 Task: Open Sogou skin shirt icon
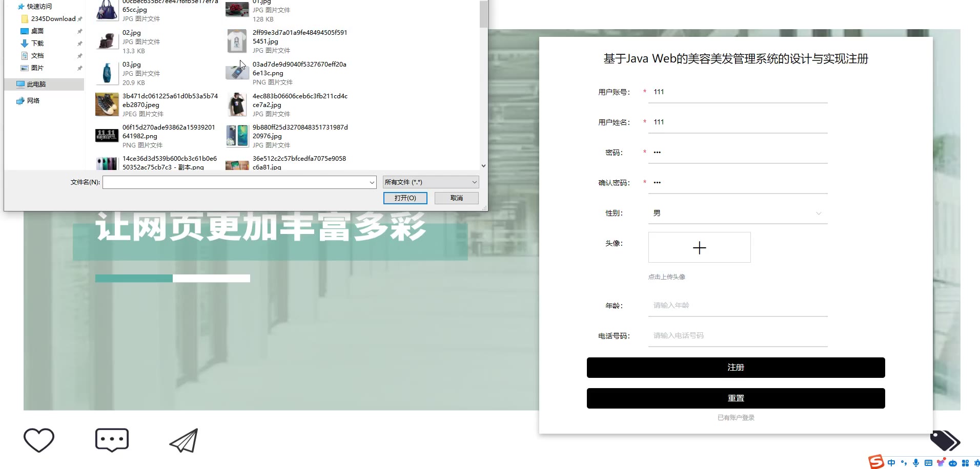coord(941,463)
